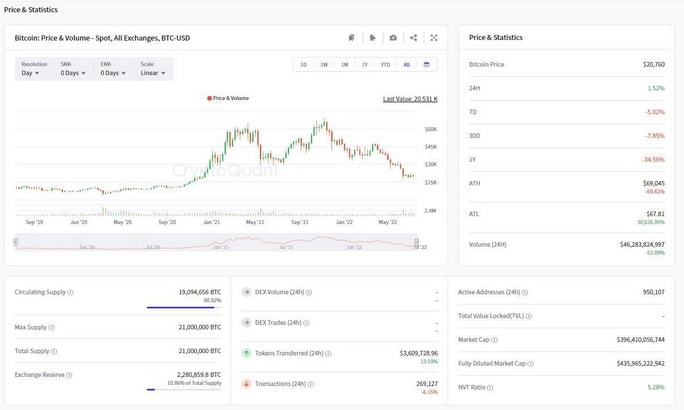Image resolution: width=684 pixels, height=410 pixels.
Task: Click info icon next to Transactions (24h)
Action: point(311,384)
